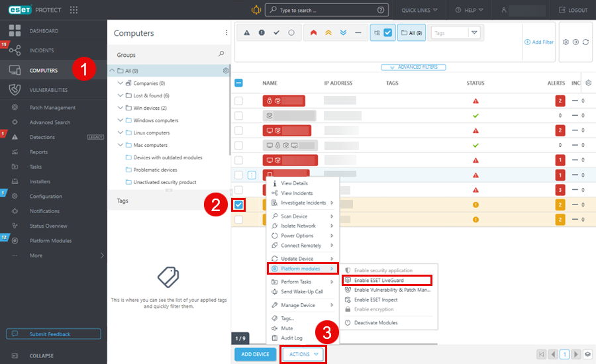This screenshot has width=596, height=364.
Task: Toggle the show subgroups checkbox filter
Action: pyautogui.click(x=387, y=32)
